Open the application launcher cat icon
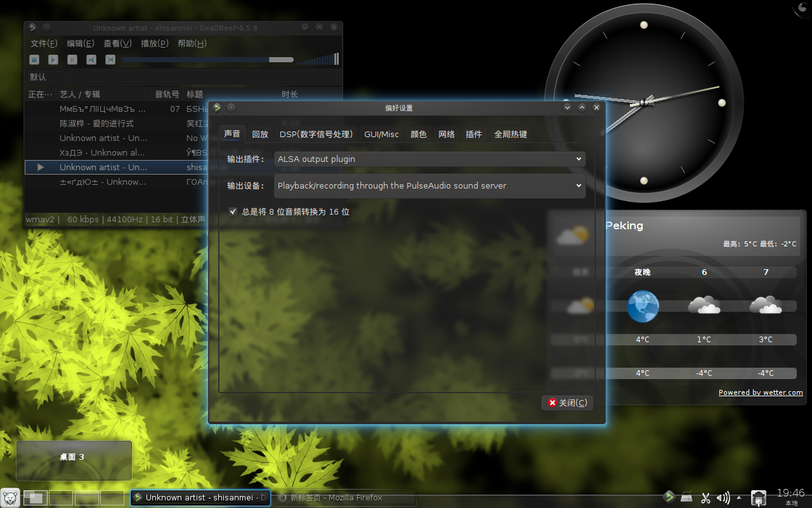 10,497
